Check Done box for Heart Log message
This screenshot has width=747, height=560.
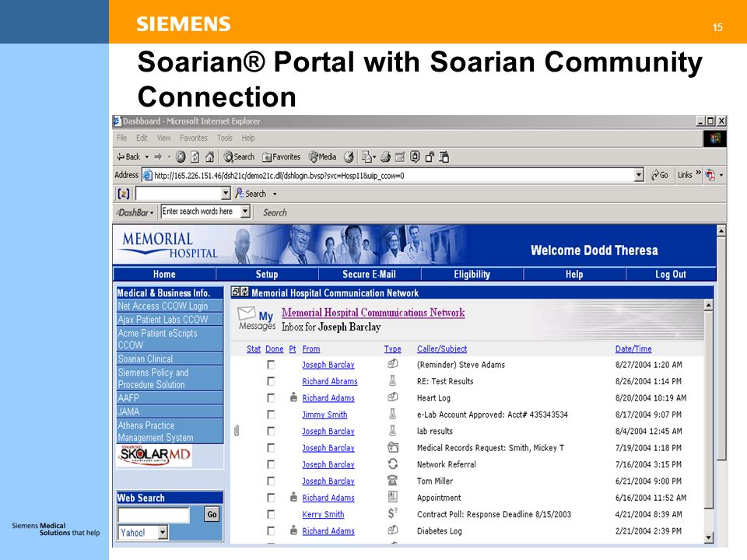click(x=271, y=397)
